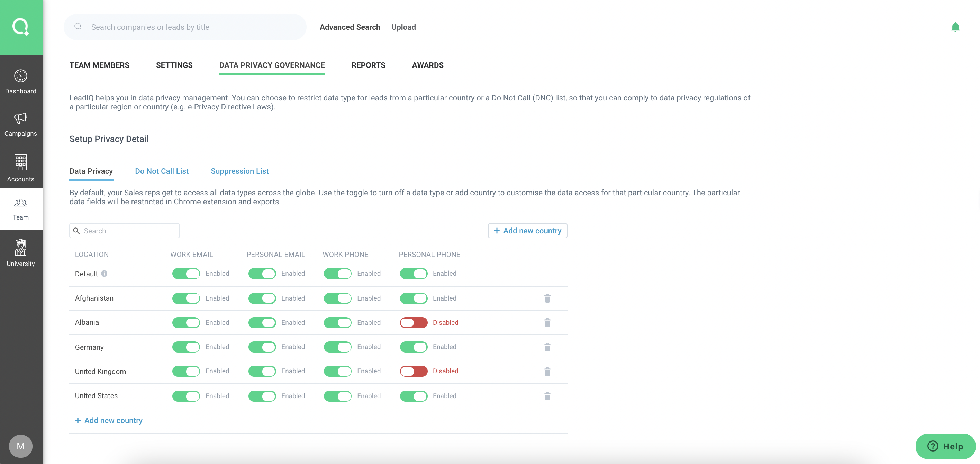Viewport: 980px width, 464px height.
Task: Open the profile avatar at bottom left
Action: [x=20, y=446]
